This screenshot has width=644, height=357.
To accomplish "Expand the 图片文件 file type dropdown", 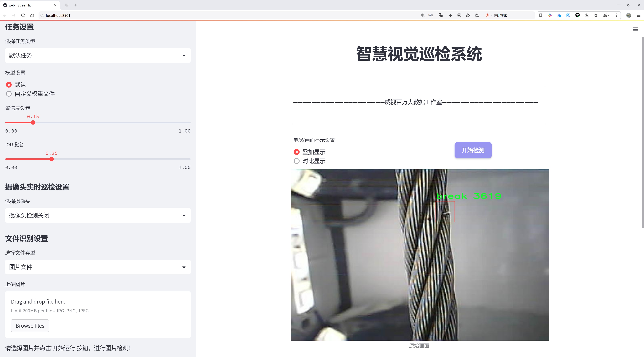I will point(98,267).
